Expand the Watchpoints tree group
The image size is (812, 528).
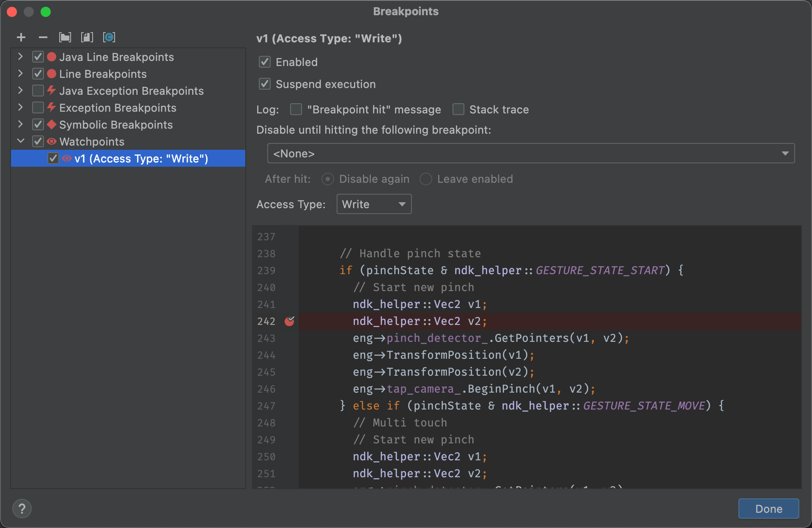tap(22, 141)
